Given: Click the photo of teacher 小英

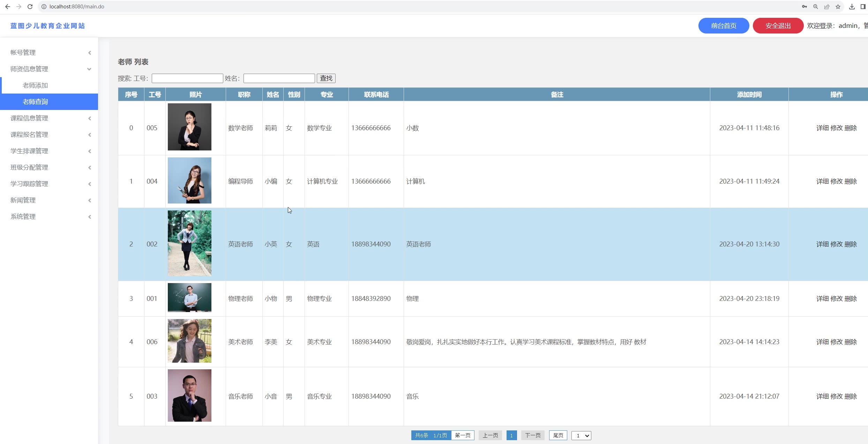Looking at the screenshot, I should (189, 243).
